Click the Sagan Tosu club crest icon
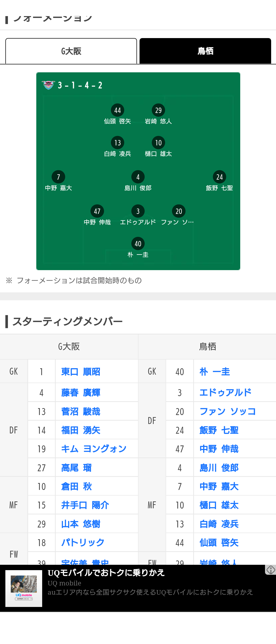276x644 pixels. point(48,85)
